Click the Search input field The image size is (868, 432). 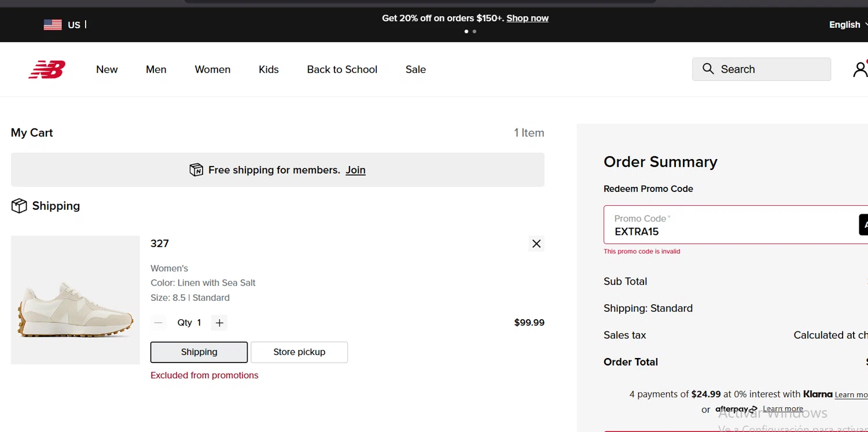click(x=762, y=69)
